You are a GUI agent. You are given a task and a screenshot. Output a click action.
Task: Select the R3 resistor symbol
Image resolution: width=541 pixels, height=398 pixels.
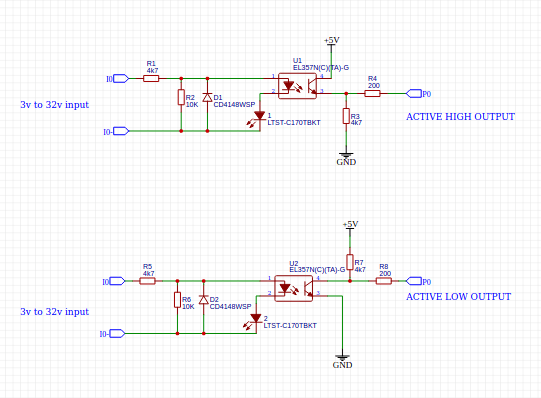pyautogui.click(x=346, y=116)
